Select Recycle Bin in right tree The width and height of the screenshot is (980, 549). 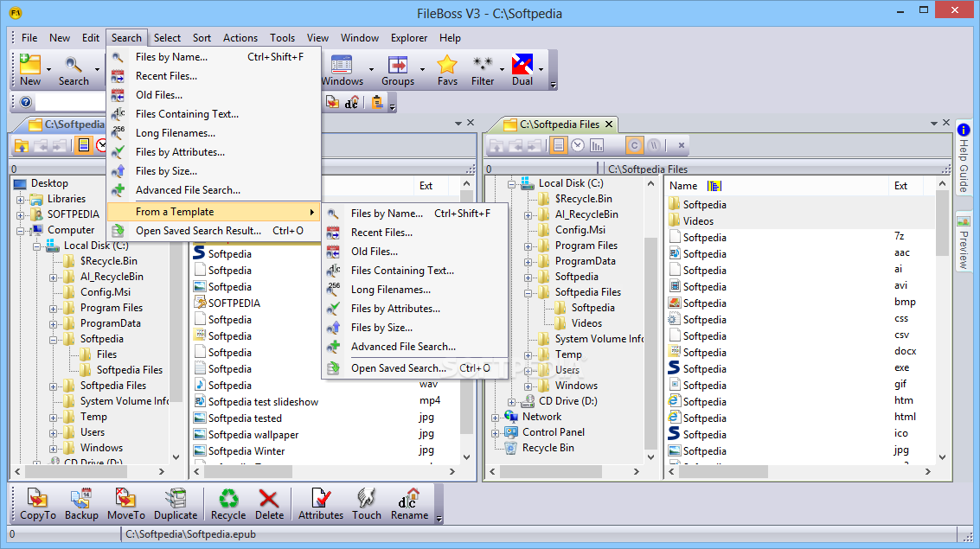click(x=548, y=448)
